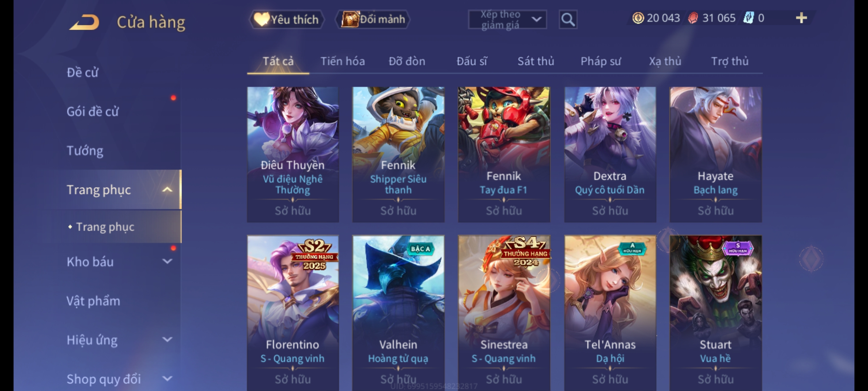Switch to the Pháp sư tab
This screenshot has height=391, width=868.
[600, 61]
